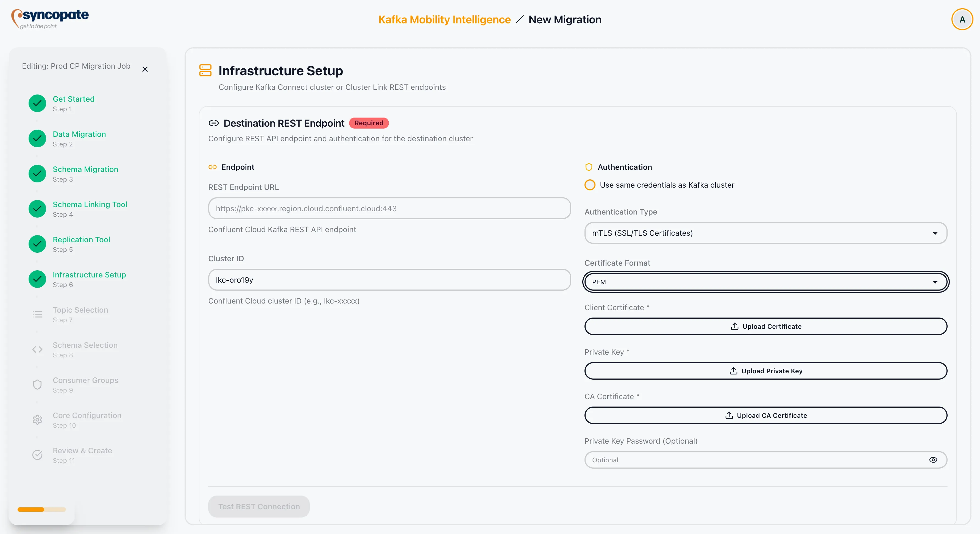Screen dimensions: 980x534
Task: Click Upload CA Certificate button
Action: 765,415
